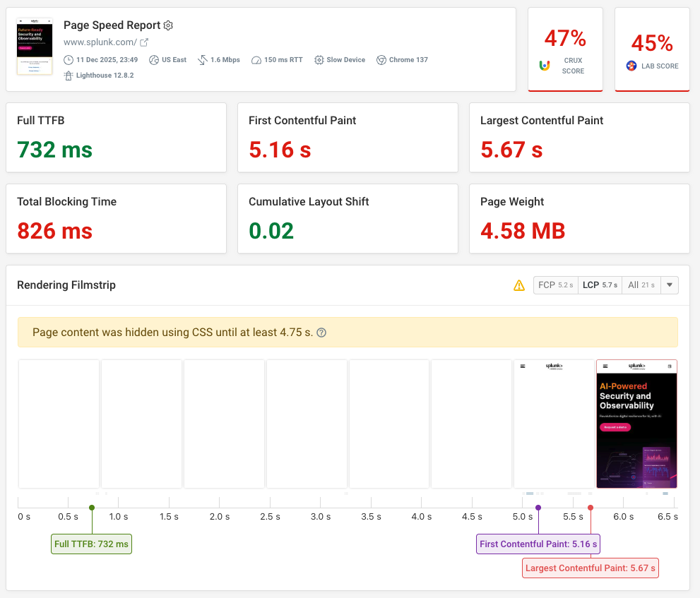The height and width of the screenshot is (598, 700).
Task: Click the help question mark about hidden content
Action: click(321, 332)
